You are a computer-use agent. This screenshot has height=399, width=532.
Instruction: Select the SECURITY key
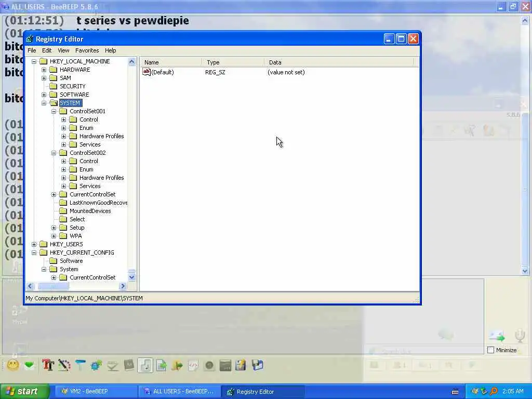(73, 86)
